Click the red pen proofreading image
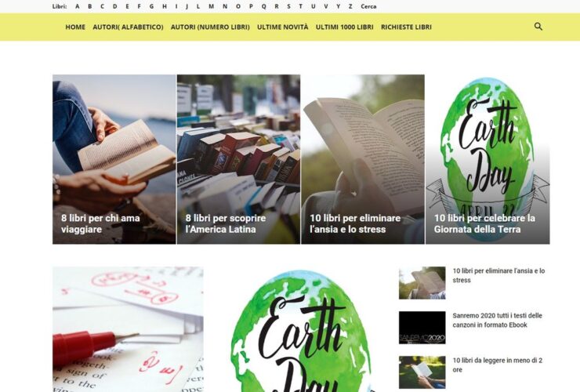This screenshot has height=392, width=580. tap(128, 329)
